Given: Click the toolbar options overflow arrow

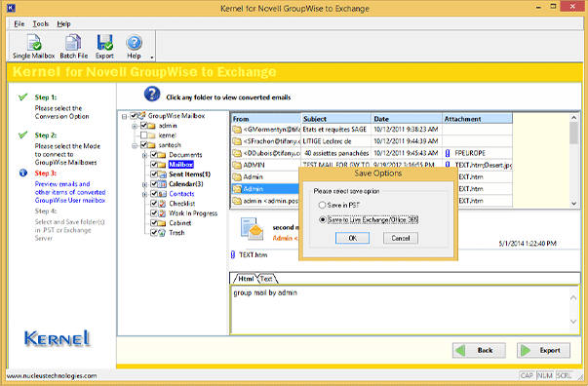Looking at the screenshot, I should click(x=152, y=58).
